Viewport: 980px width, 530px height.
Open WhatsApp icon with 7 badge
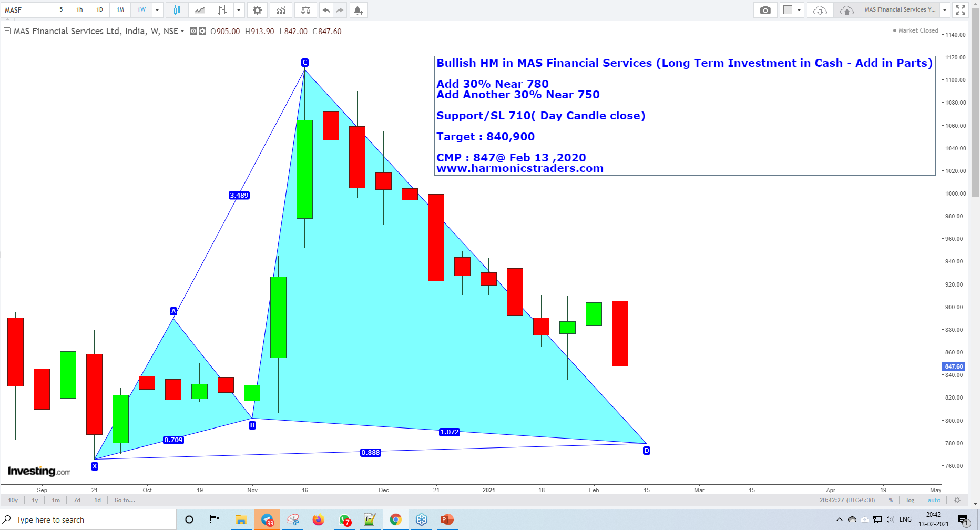344,519
